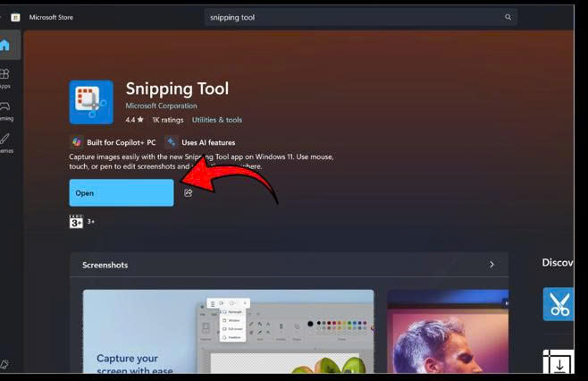
Task: Open the download arrow app in Discover
Action: click(559, 361)
